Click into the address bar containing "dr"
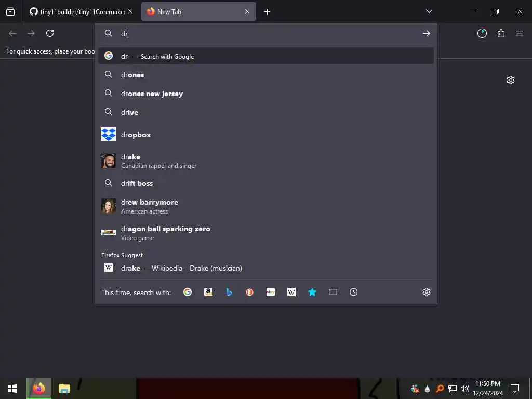The width and height of the screenshot is (532, 399). [x=266, y=34]
